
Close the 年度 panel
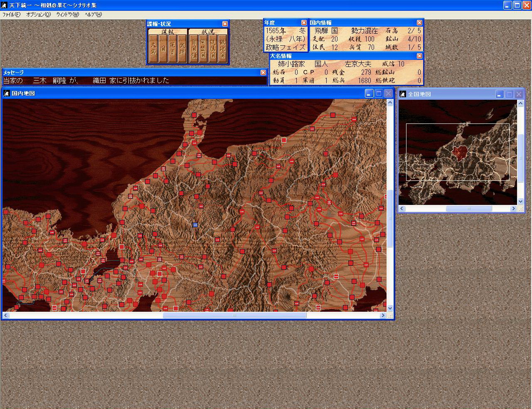pyautogui.click(x=303, y=22)
